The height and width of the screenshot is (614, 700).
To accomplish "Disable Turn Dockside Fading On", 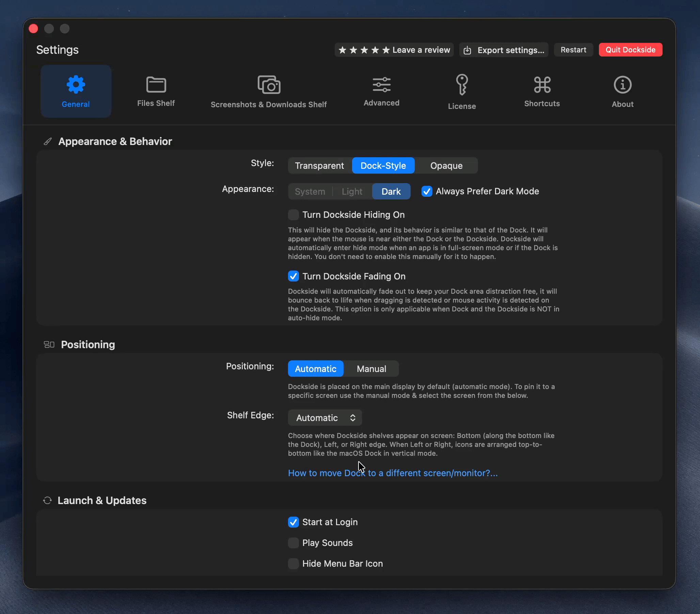I will tap(293, 276).
